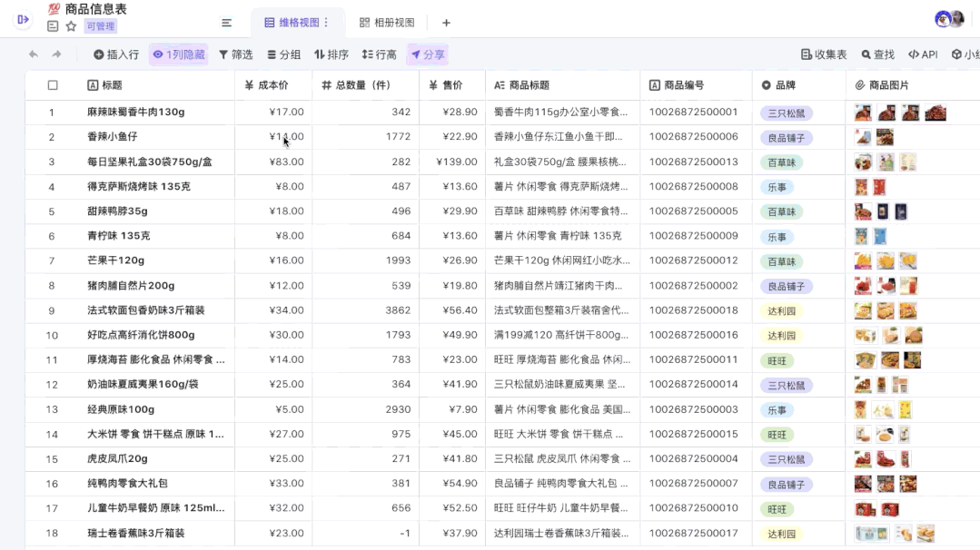Select row number 13
This screenshot has width=980, height=550.
coord(51,409)
